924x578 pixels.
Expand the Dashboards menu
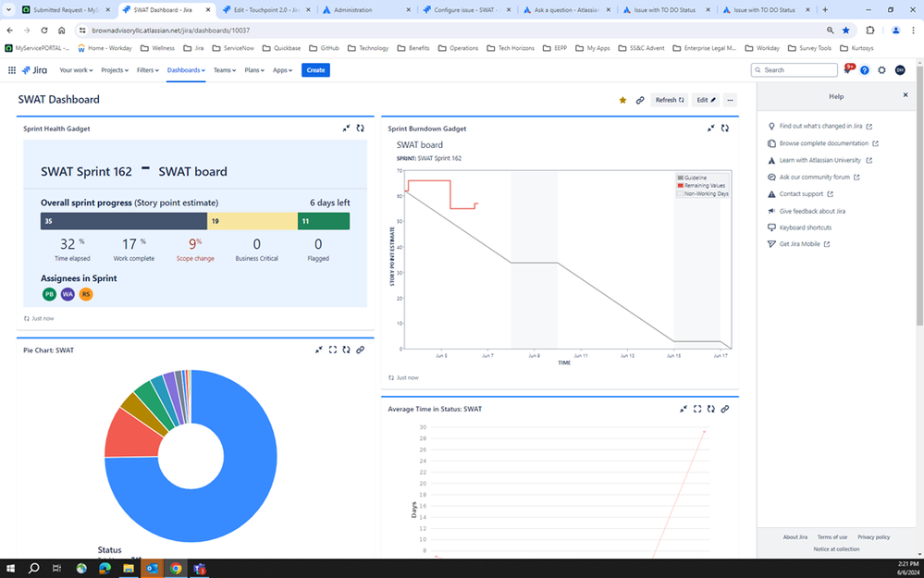(x=186, y=70)
